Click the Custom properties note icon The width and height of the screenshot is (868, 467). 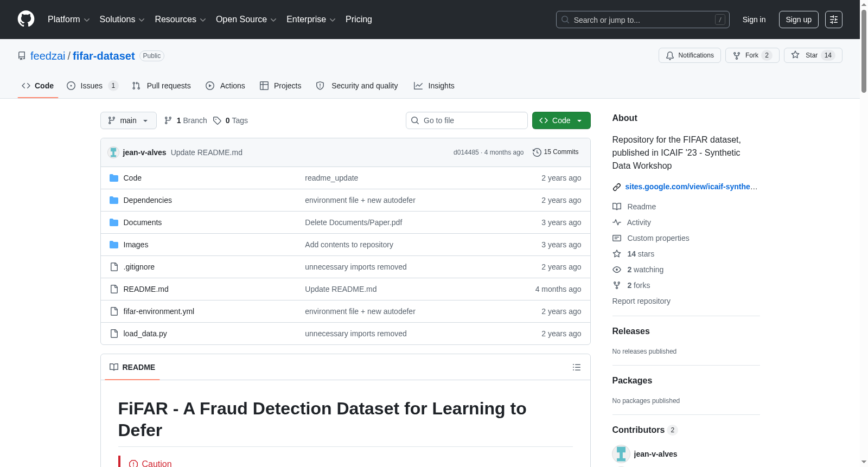click(x=617, y=238)
